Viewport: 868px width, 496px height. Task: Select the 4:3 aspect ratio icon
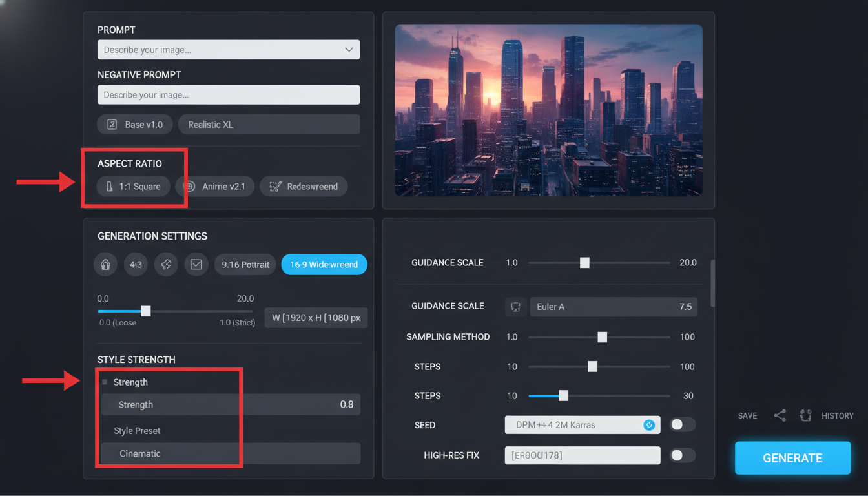pyautogui.click(x=136, y=264)
